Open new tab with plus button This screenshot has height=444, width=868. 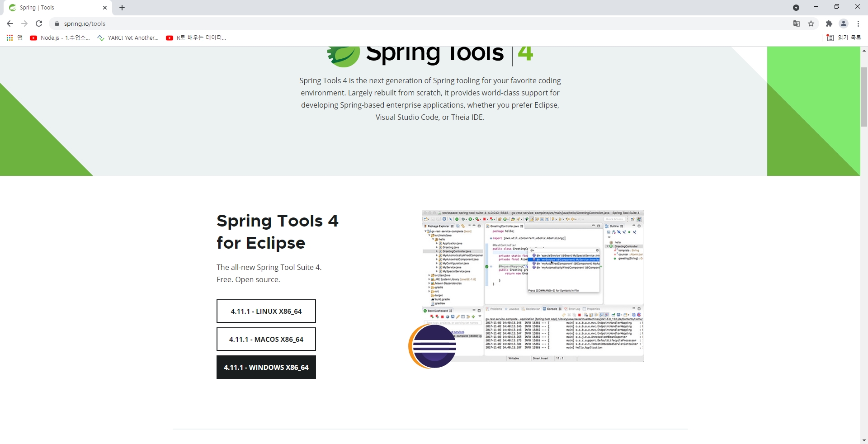pyautogui.click(x=122, y=8)
